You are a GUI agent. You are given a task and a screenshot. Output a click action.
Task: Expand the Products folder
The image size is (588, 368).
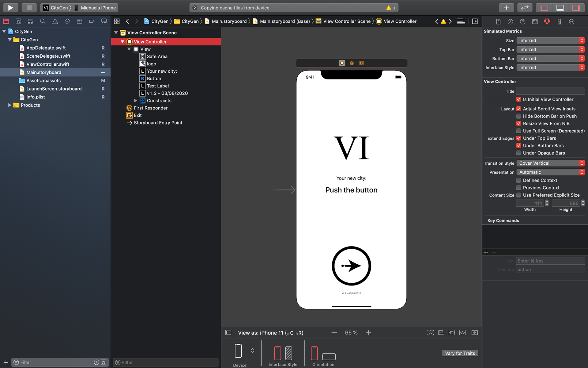pos(9,105)
